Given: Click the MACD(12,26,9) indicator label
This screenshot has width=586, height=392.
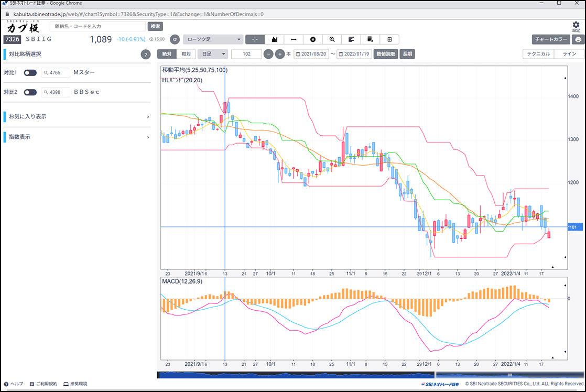Looking at the screenshot, I should 182,281.
